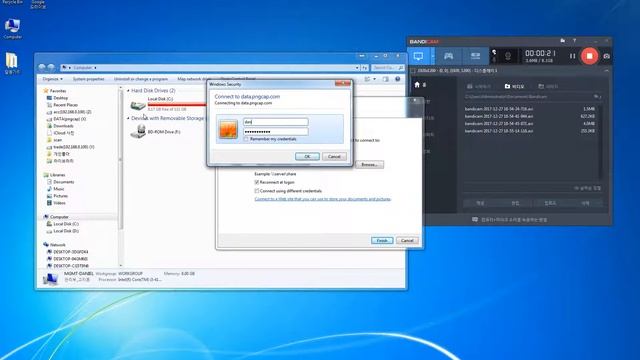Open dropdown arrow beside screen recording mode
640x360 pixels.
tap(432, 56)
